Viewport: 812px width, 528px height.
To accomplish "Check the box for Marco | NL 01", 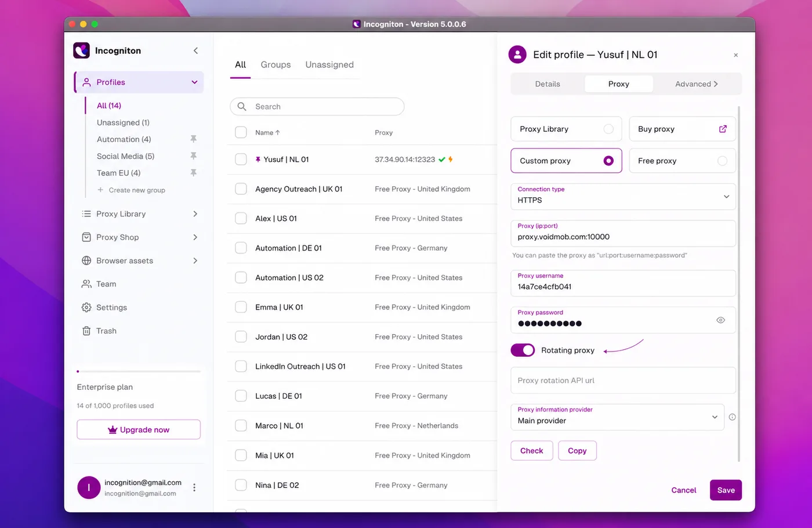I will tap(241, 425).
